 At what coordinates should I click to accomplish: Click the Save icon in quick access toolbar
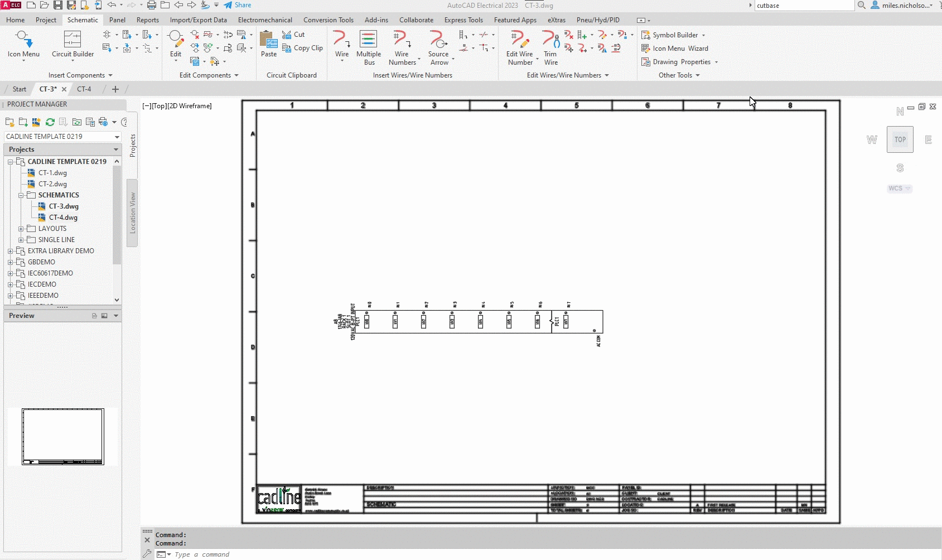pos(57,5)
